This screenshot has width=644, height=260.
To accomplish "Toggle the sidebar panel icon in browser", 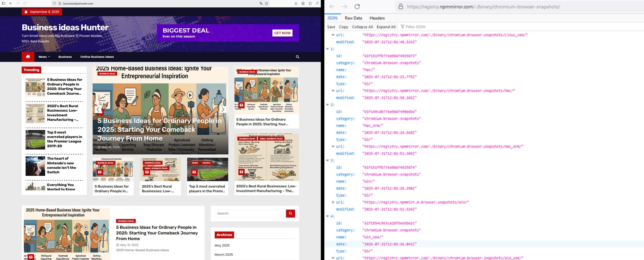I will pyautogui.click(x=4, y=4).
